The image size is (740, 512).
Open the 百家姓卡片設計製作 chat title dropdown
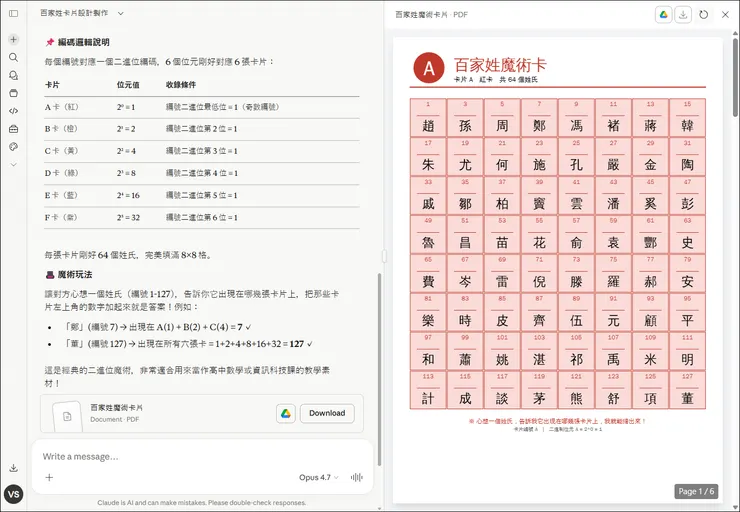pyautogui.click(x=82, y=13)
